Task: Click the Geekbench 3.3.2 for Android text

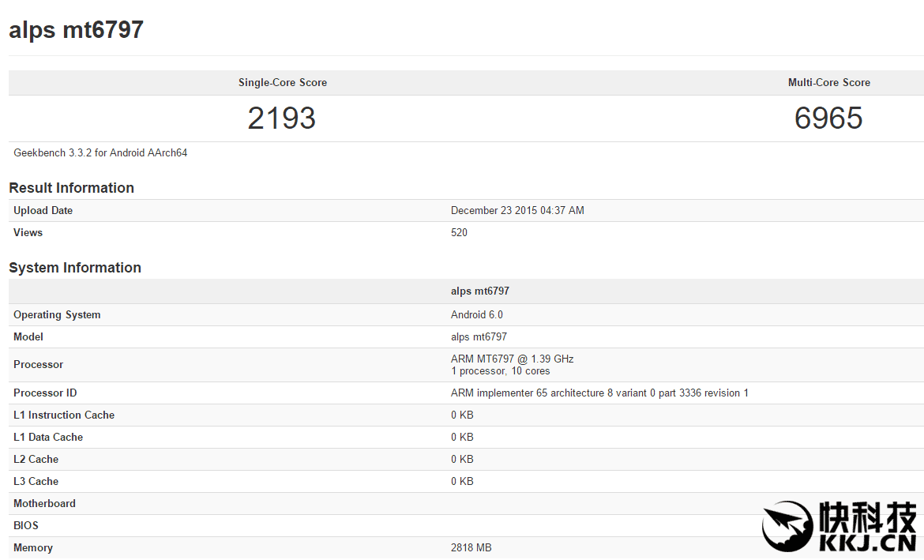Action: click(100, 153)
